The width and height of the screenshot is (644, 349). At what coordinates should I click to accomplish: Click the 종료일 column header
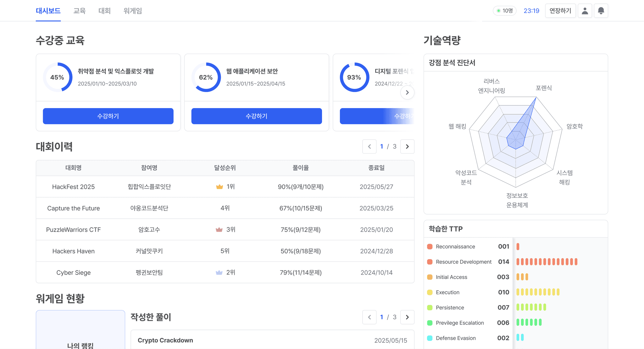coord(376,168)
